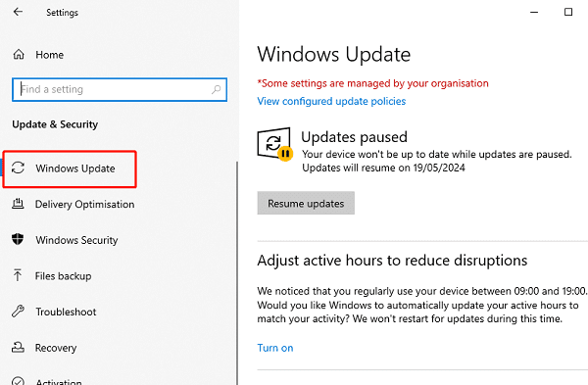Open Delivery Optimisation settings
This screenshot has width=588, height=385.
pos(84,205)
